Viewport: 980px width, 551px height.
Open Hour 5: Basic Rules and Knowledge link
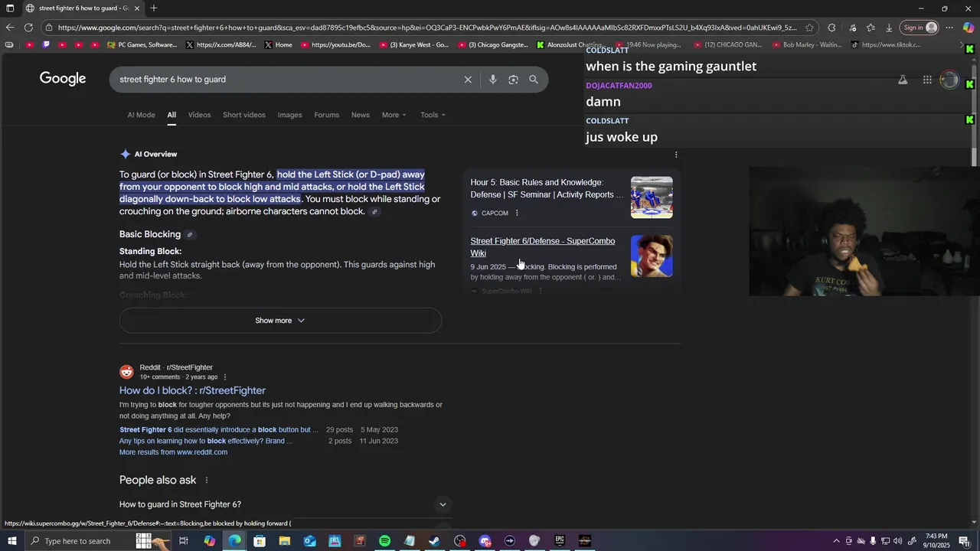tap(547, 188)
